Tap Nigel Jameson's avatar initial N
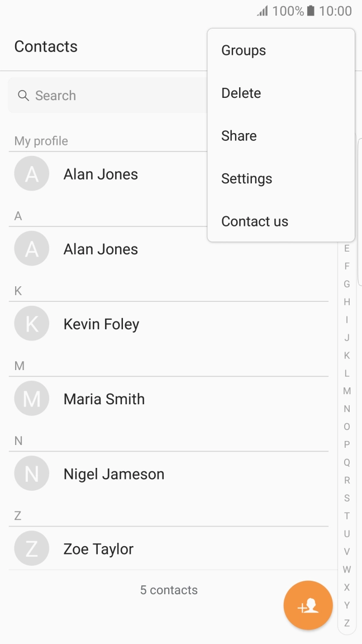Viewport: 362px width, 644px height. click(31, 473)
